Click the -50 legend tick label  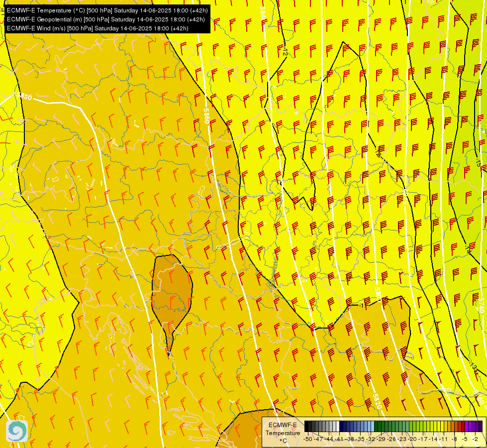(x=308, y=440)
